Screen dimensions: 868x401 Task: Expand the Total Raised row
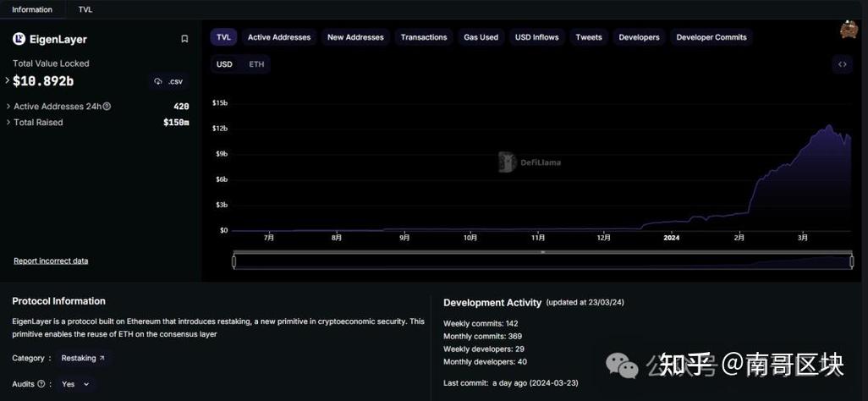[8, 123]
